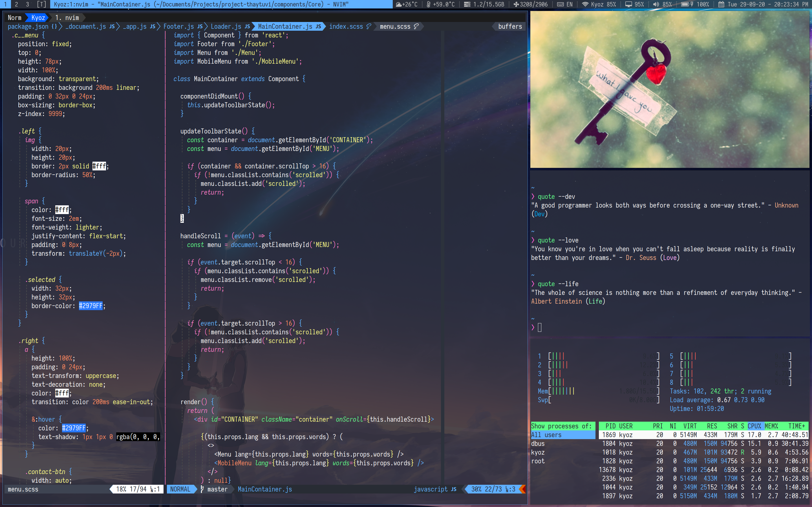Click the fan speed icon
Viewport: 812px width, 507px height.
pos(516,4)
